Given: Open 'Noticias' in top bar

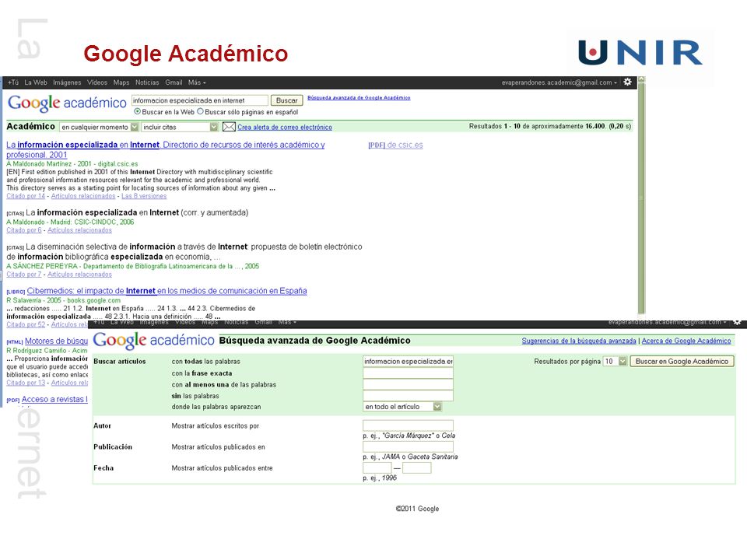Looking at the screenshot, I should point(147,82).
